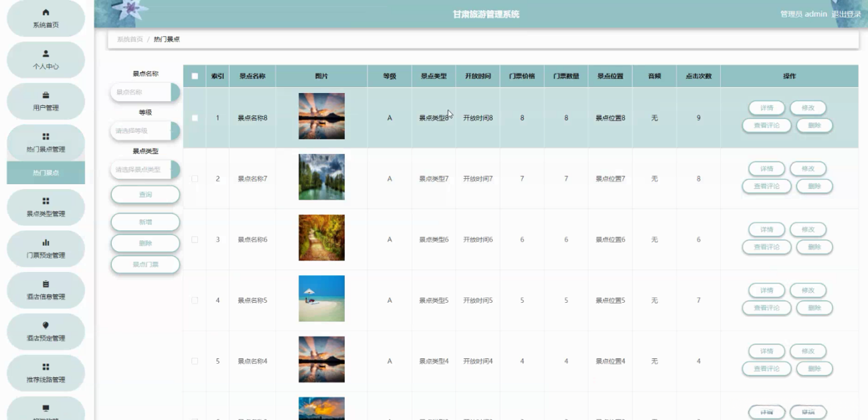Click the 开放时间4 cell

[x=478, y=362]
